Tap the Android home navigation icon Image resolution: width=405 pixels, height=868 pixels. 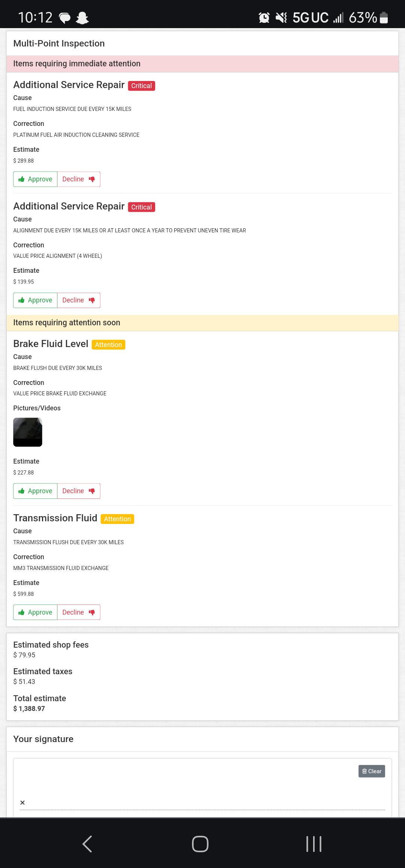click(200, 844)
